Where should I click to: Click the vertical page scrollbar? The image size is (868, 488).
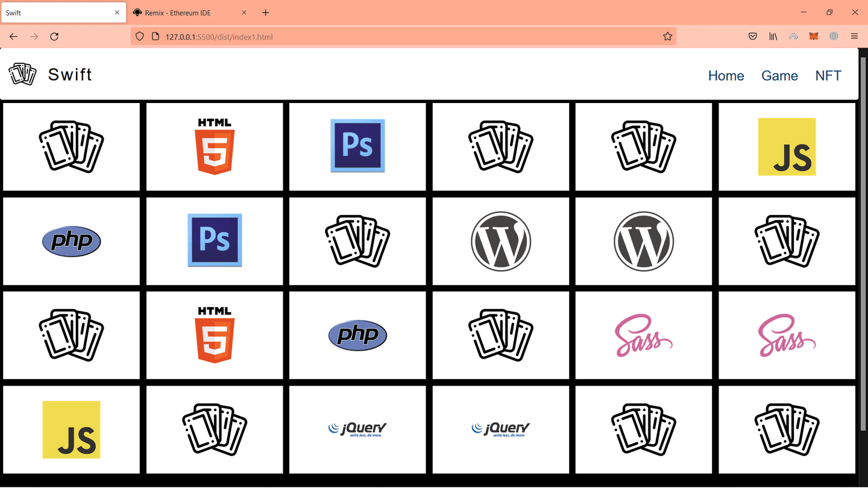pyautogui.click(x=864, y=244)
